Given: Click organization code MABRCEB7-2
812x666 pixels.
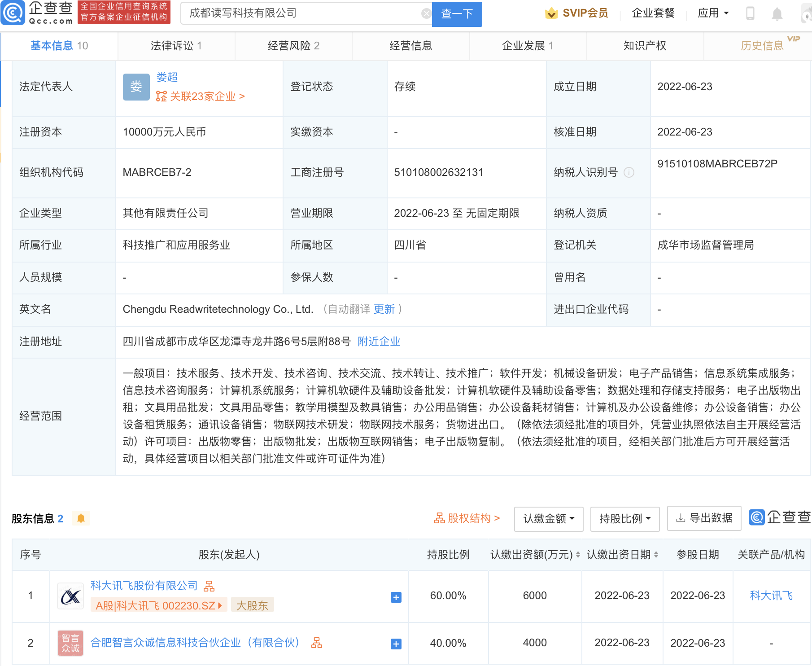Looking at the screenshot, I should pos(157,172).
